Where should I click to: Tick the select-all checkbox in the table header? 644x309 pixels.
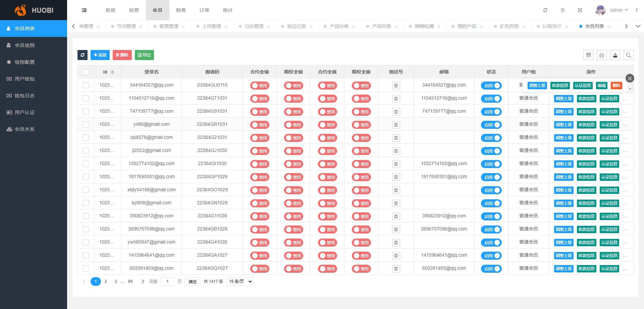pyautogui.click(x=86, y=72)
